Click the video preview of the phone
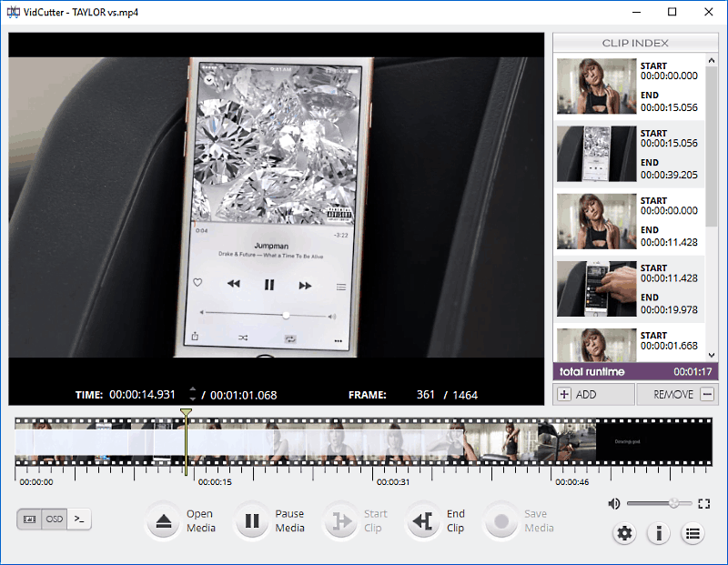The width and height of the screenshot is (728, 565). [x=277, y=207]
